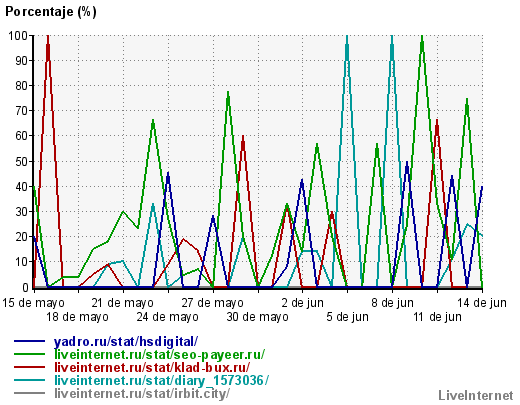Click the 90 value on y-axis
Image resolution: width=520 pixels, height=405 pixels.
pyautogui.click(x=22, y=61)
